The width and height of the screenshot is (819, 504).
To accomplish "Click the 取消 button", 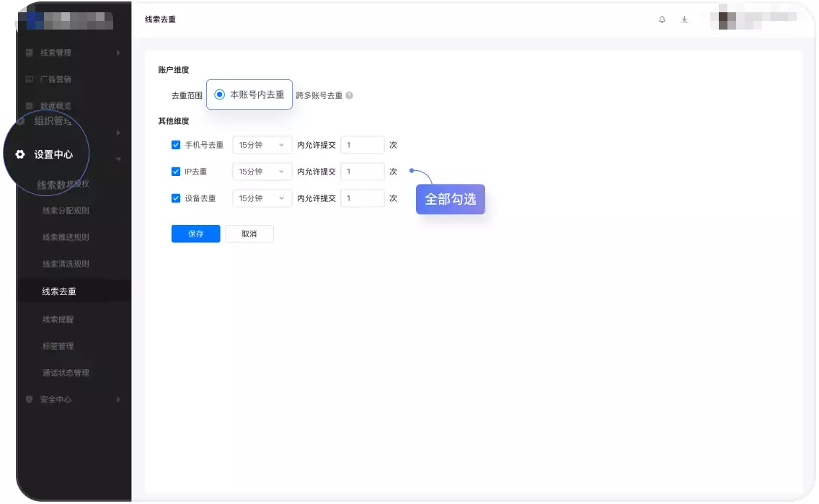I will tap(249, 234).
